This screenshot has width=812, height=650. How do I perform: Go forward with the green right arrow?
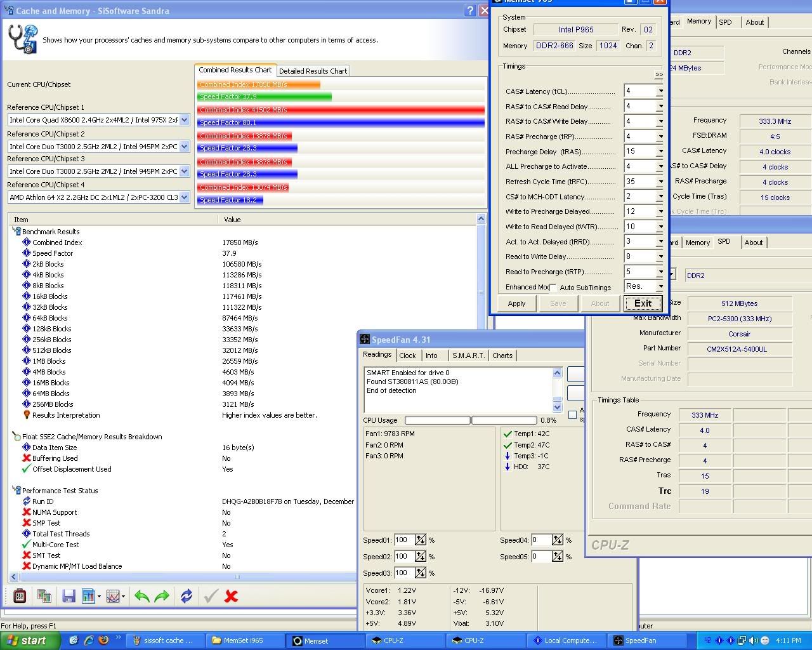pos(162,596)
